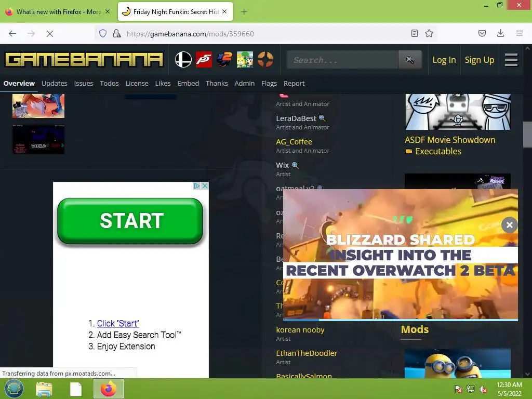Toggle Firefox reader view
Image resolution: width=532 pixels, height=399 pixels.
(x=414, y=33)
